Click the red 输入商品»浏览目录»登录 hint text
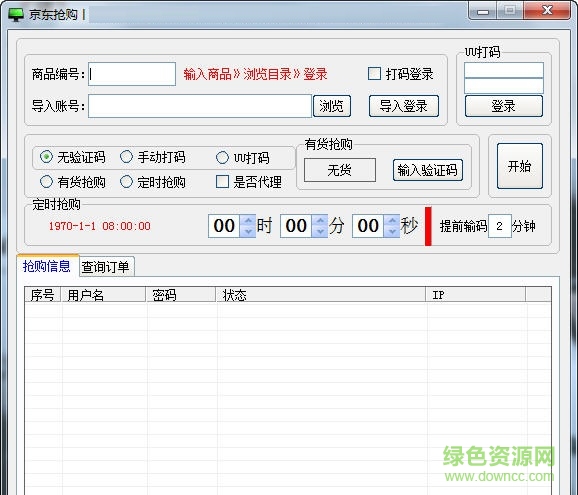The width and height of the screenshot is (578, 495). (255, 74)
